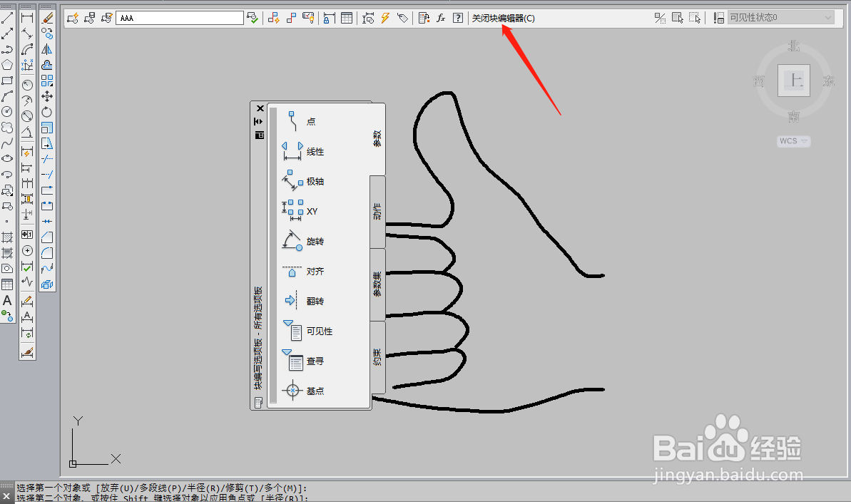Screen dimensions: 851x504
Task: Select the Rotate modify tool
Action: [47, 112]
